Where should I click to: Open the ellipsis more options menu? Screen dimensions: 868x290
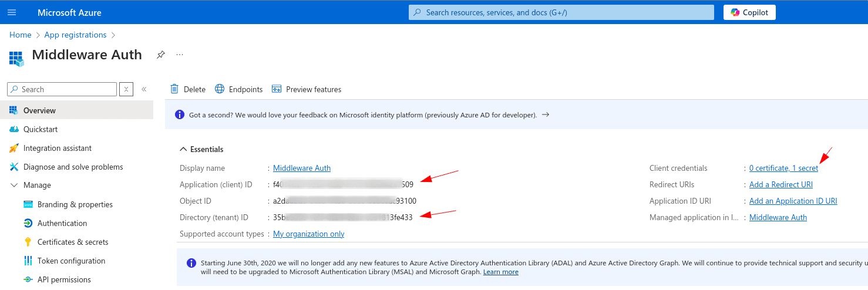tap(180, 55)
